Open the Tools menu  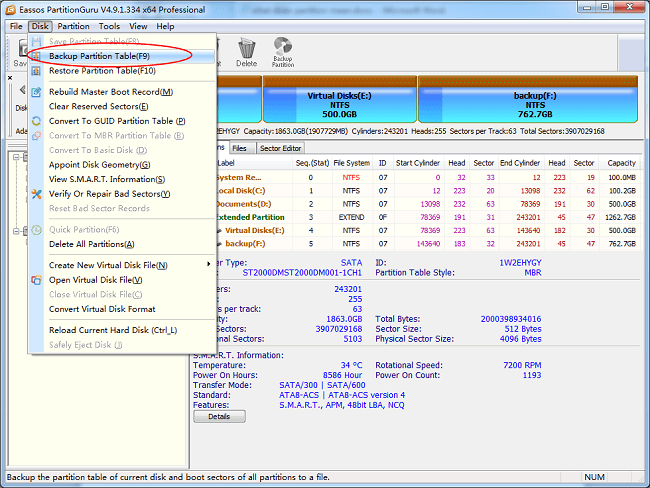click(x=109, y=26)
